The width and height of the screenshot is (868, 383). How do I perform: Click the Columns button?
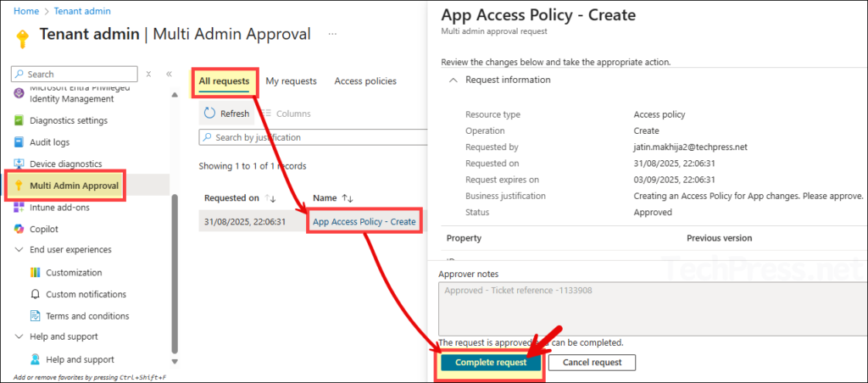click(x=287, y=114)
